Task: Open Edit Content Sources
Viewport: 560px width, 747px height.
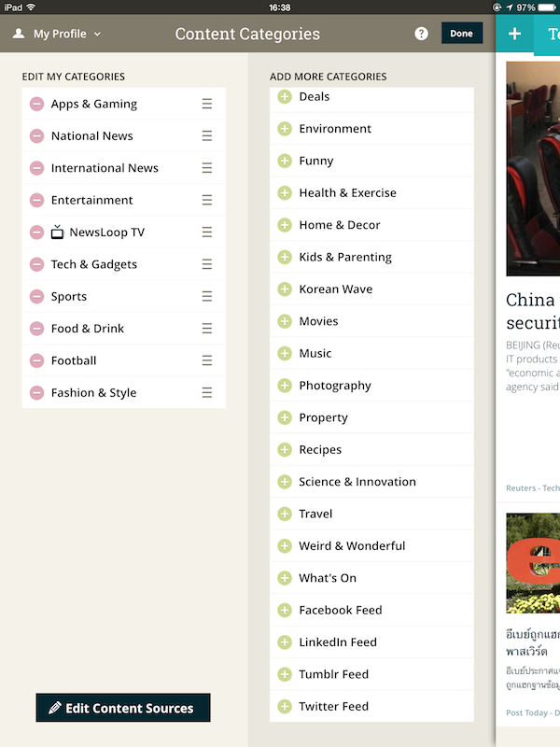Action: (123, 708)
